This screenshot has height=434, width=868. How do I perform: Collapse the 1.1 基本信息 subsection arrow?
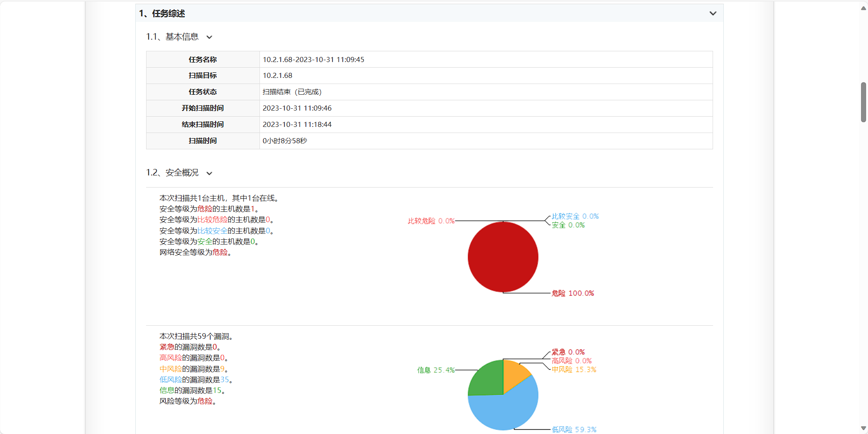[x=210, y=37]
